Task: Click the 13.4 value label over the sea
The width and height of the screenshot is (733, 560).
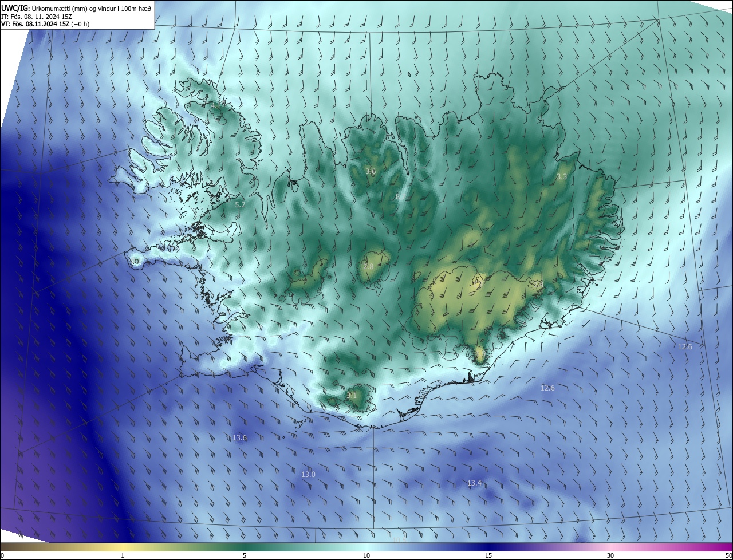Action: click(x=474, y=483)
